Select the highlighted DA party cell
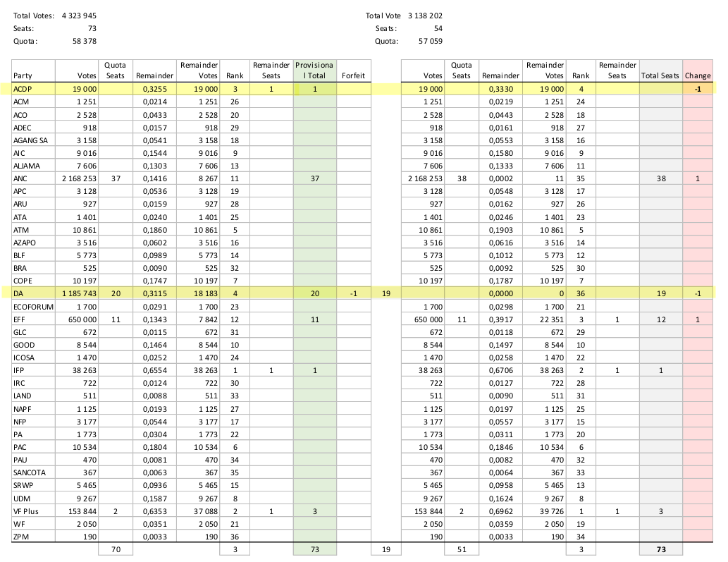The width and height of the screenshot is (728, 562). point(33,293)
